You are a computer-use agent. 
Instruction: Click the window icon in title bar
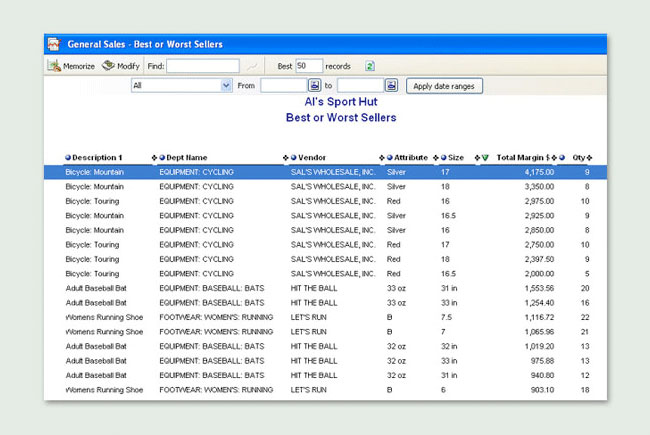click(x=54, y=44)
